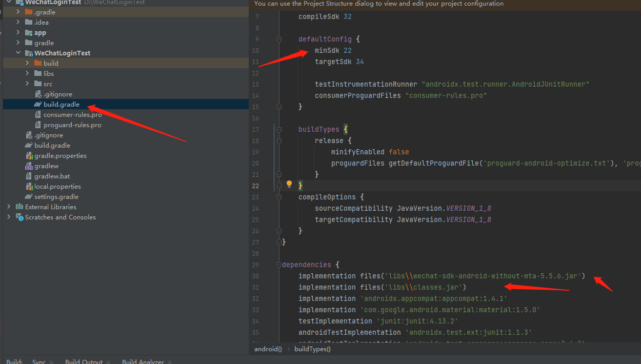Click the Scratches and Consoles icon
Viewport: 641px width, 364px height.
tap(19, 217)
